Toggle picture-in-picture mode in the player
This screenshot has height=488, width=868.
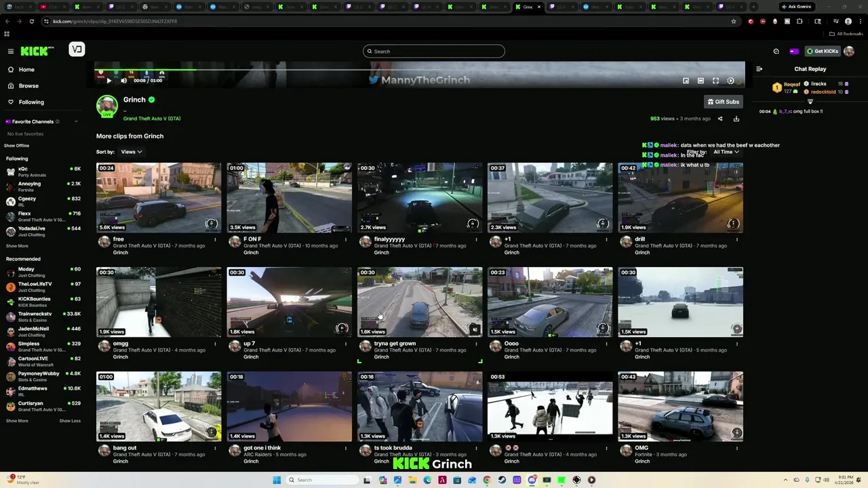tap(686, 81)
